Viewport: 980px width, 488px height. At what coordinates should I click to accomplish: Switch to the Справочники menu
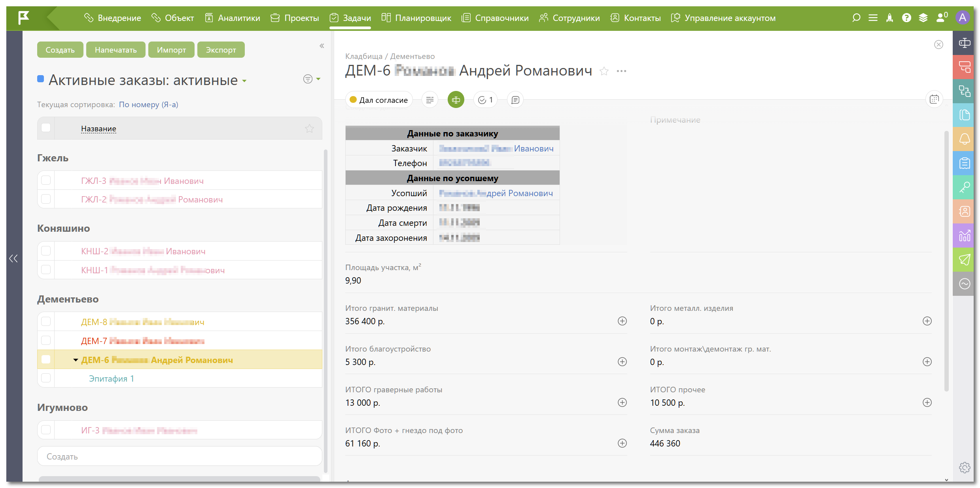coord(495,18)
